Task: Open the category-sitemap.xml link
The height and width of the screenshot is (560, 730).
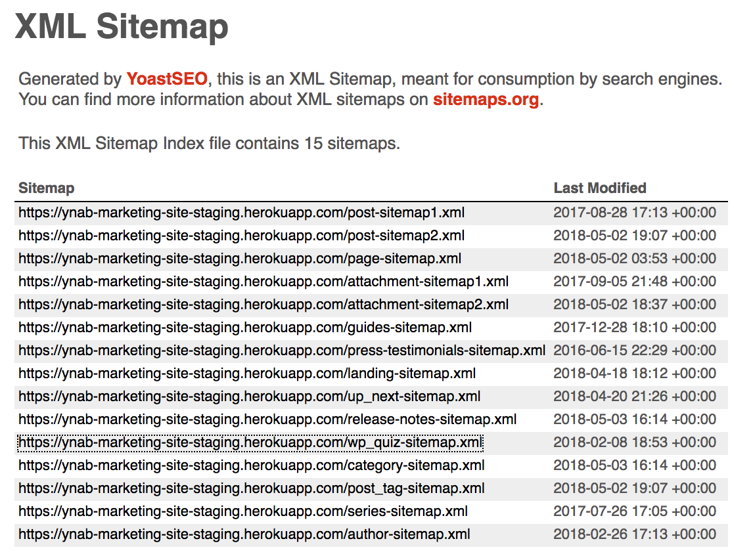Action: (251, 465)
